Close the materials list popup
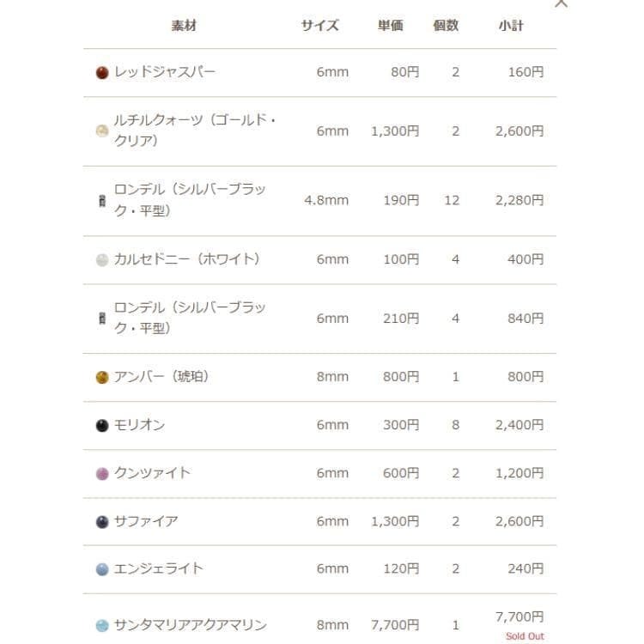The width and height of the screenshot is (644, 644). click(x=562, y=3)
